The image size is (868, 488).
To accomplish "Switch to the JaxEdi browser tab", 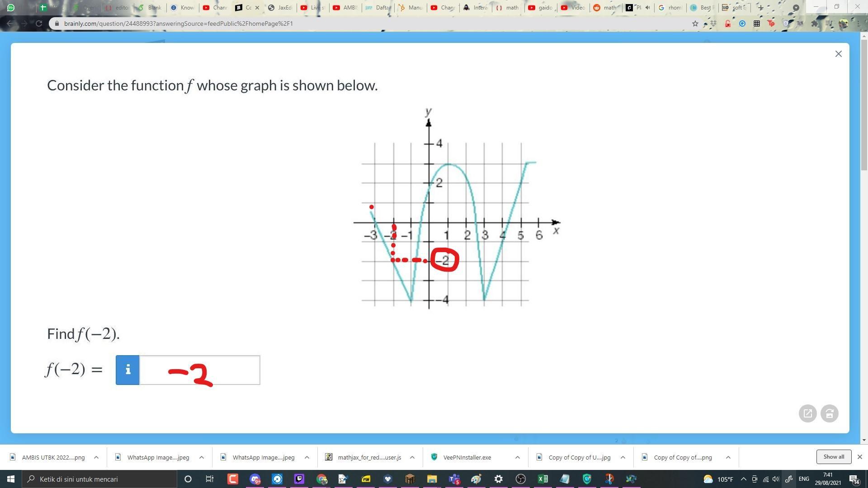I will pyautogui.click(x=280, y=8).
